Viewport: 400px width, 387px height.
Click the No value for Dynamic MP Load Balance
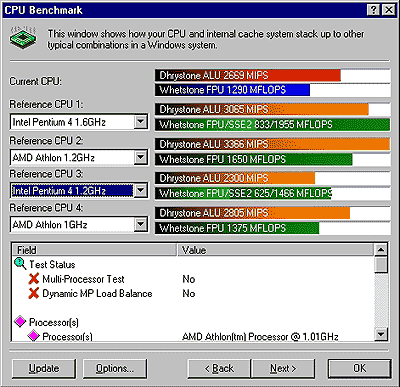point(189,294)
